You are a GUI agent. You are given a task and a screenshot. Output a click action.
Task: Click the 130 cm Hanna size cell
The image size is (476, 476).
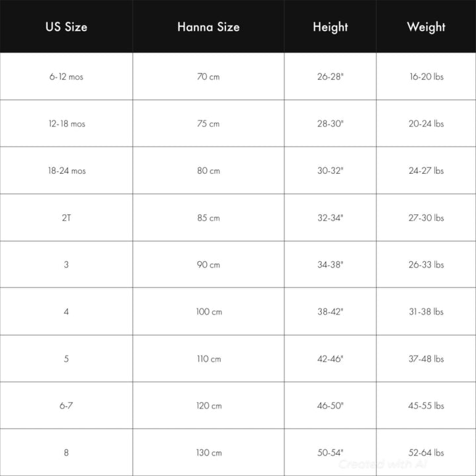click(x=208, y=453)
